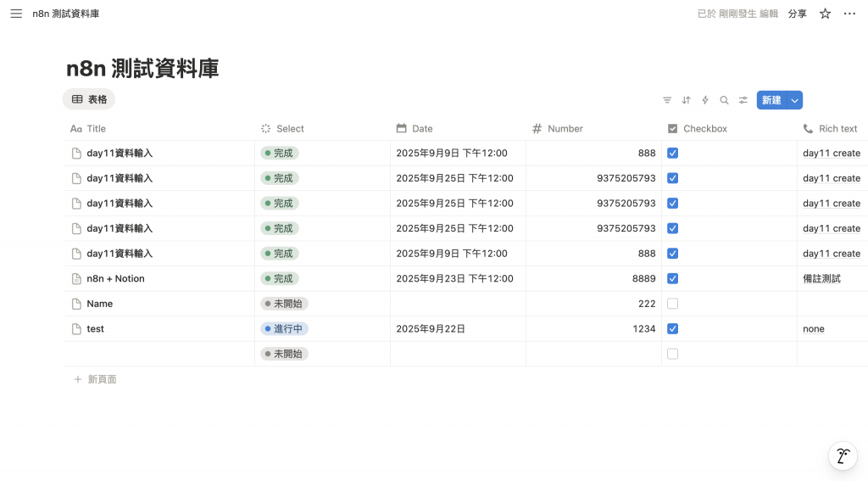Click empty Title cell in last row

click(159, 354)
